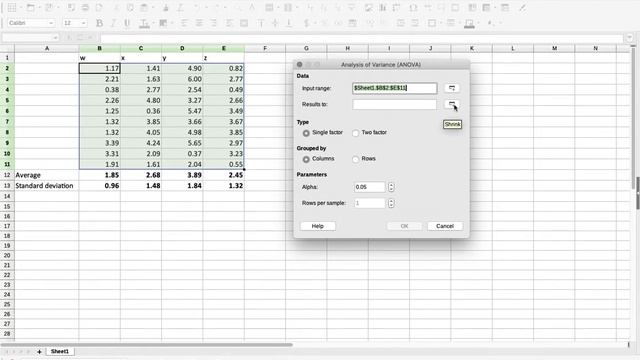Click the Insert Chart icon
Viewport: 640px width, 360px height.
(x=382, y=7)
